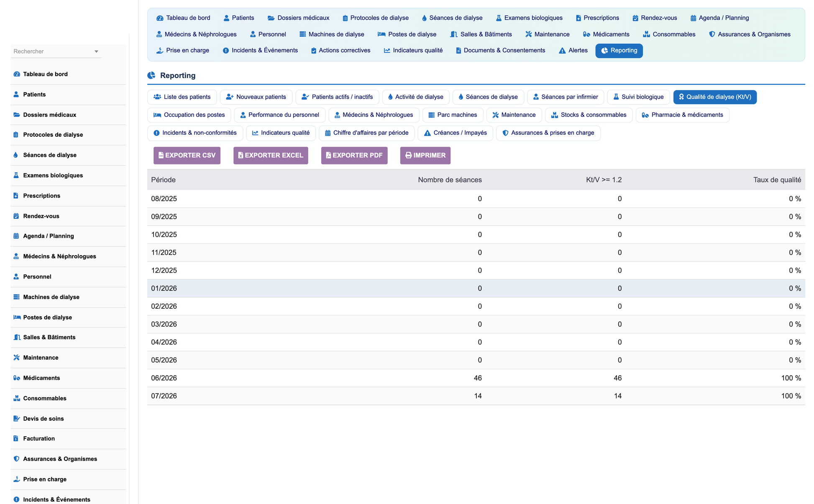Click the Documents & Consentements file icon in top nav
The width and height of the screenshot is (814, 504).
[x=458, y=51]
